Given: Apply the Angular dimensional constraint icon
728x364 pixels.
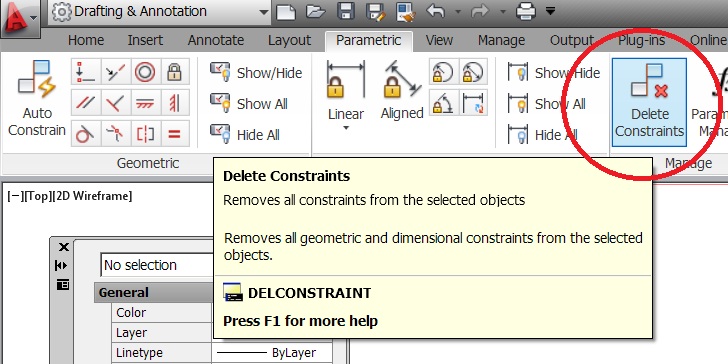Looking at the screenshot, I should pos(443,103).
